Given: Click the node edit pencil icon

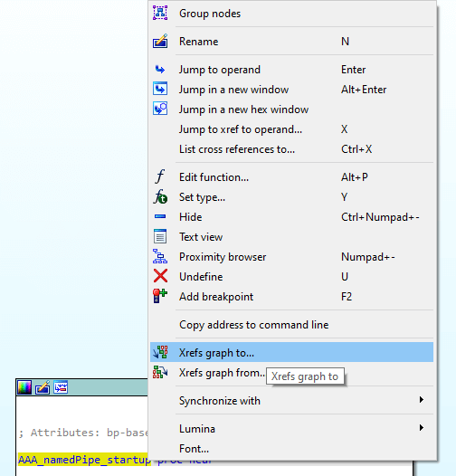Looking at the screenshot, I should tap(43, 387).
